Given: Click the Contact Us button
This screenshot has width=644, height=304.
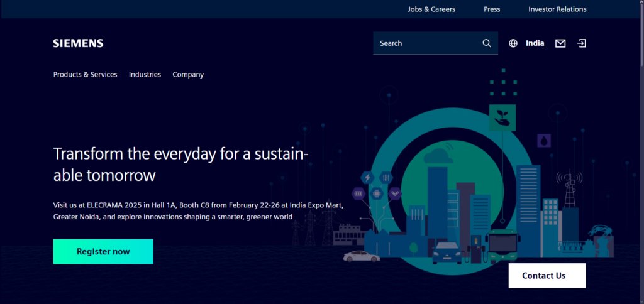Looking at the screenshot, I should coord(547,276).
